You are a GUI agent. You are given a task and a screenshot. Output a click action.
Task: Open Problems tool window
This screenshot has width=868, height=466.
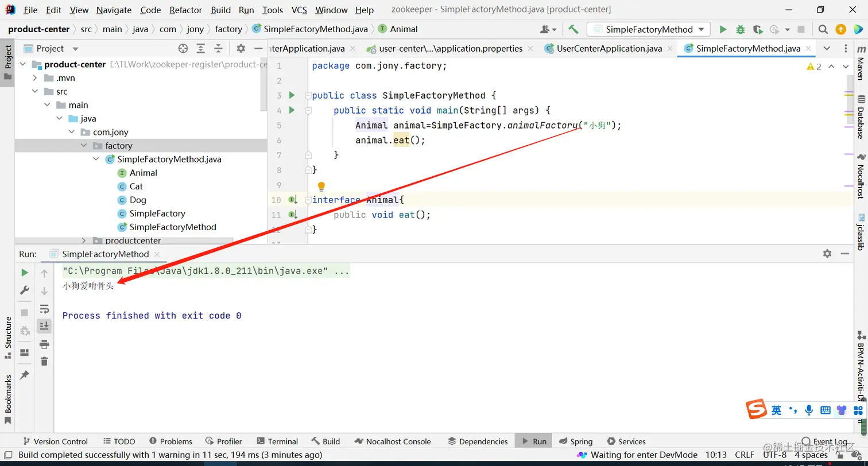pos(170,441)
